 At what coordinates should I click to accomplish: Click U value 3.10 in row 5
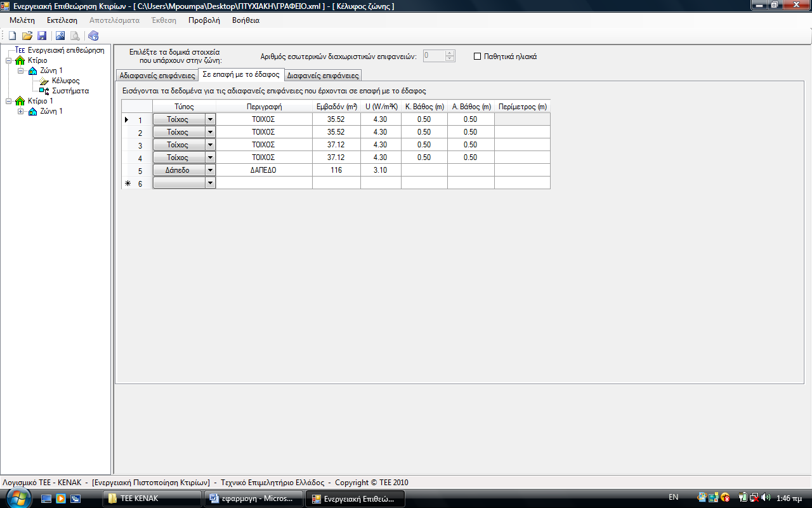[381, 170]
